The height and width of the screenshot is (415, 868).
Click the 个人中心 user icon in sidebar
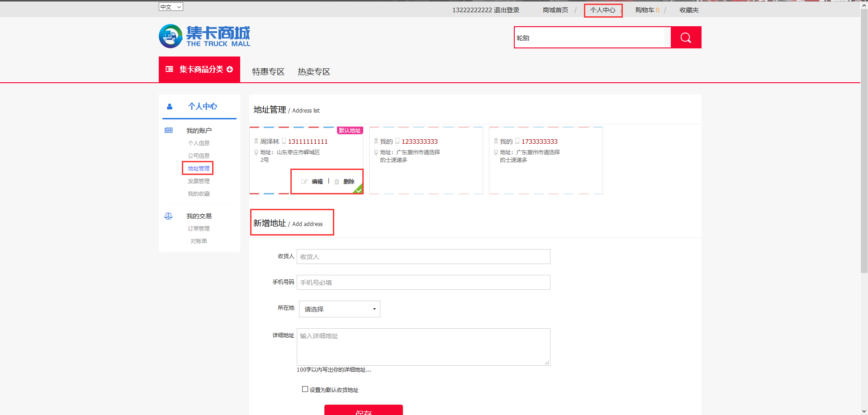pos(170,107)
